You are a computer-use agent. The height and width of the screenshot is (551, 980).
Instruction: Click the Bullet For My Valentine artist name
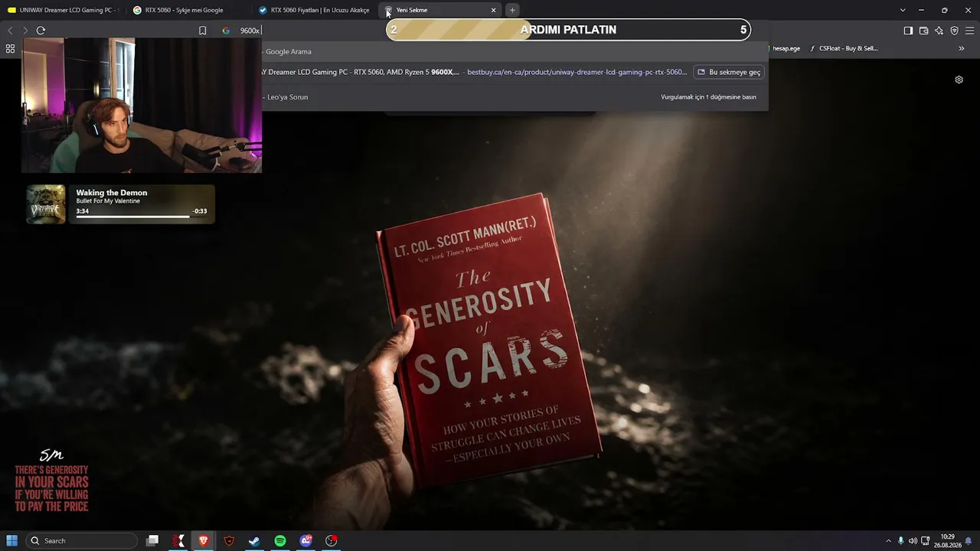[108, 201]
